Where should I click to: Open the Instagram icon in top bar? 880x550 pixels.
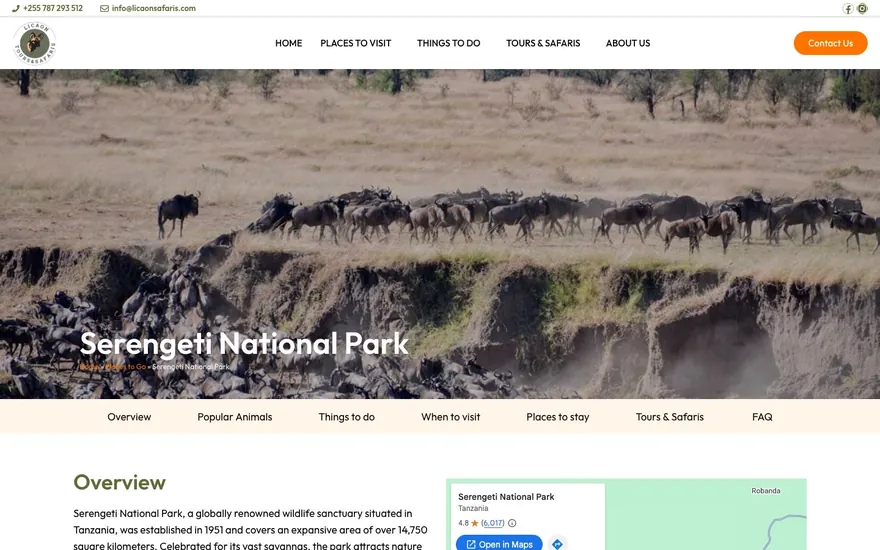point(862,8)
